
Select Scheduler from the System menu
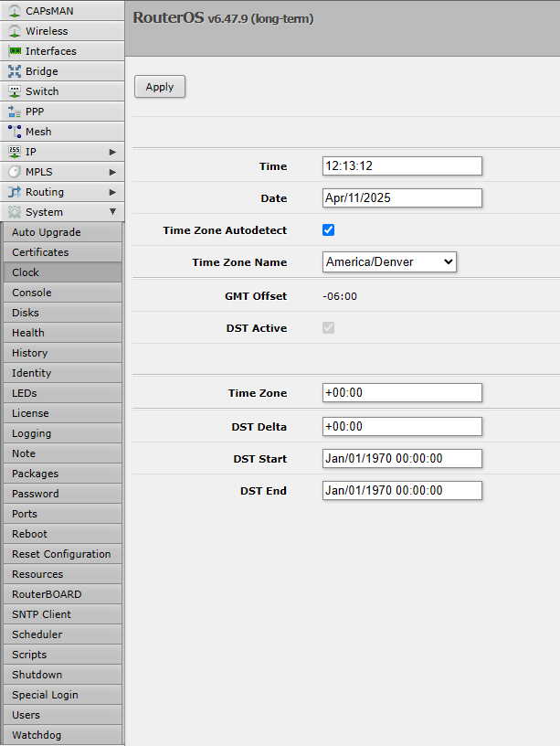click(x=37, y=634)
